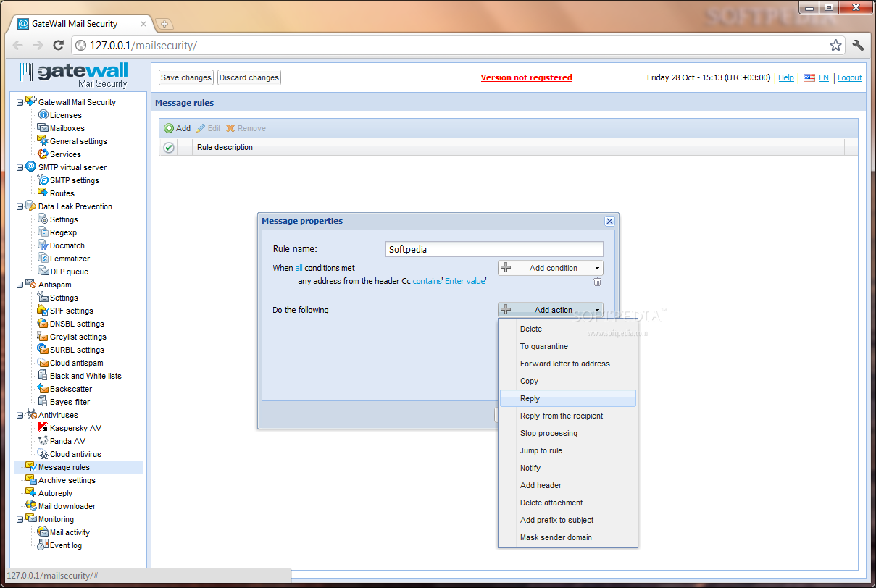Screen dimensions: 876x588
Task: Open Event log tree item
Action: coord(66,545)
